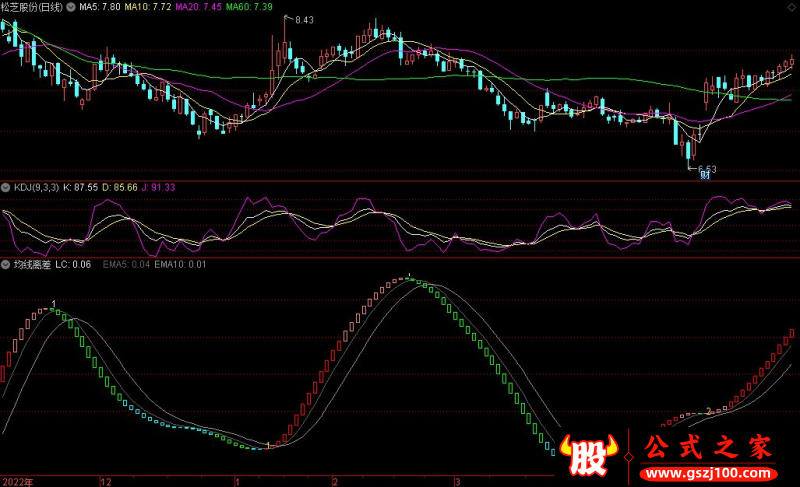The width and height of the screenshot is (800, 487).
Task: Jump to 2022年 on the time axis
Action: tap(17, 481)
